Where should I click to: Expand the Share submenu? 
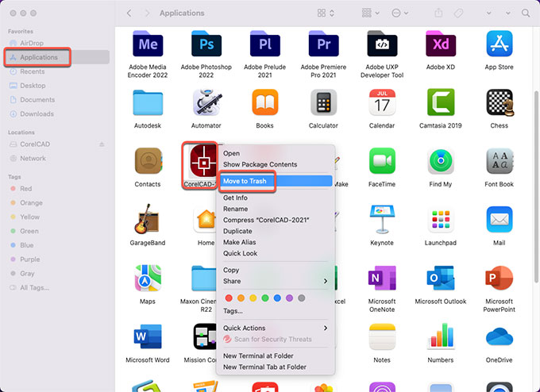276,281
